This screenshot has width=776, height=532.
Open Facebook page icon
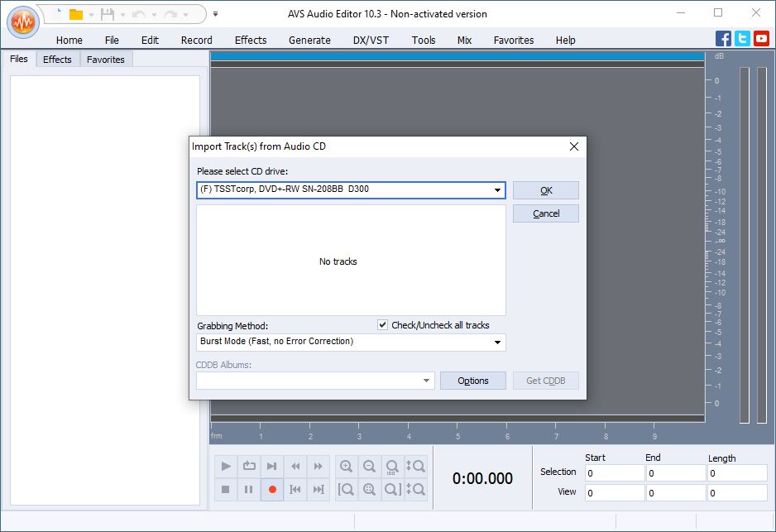[x=723, y=39]
